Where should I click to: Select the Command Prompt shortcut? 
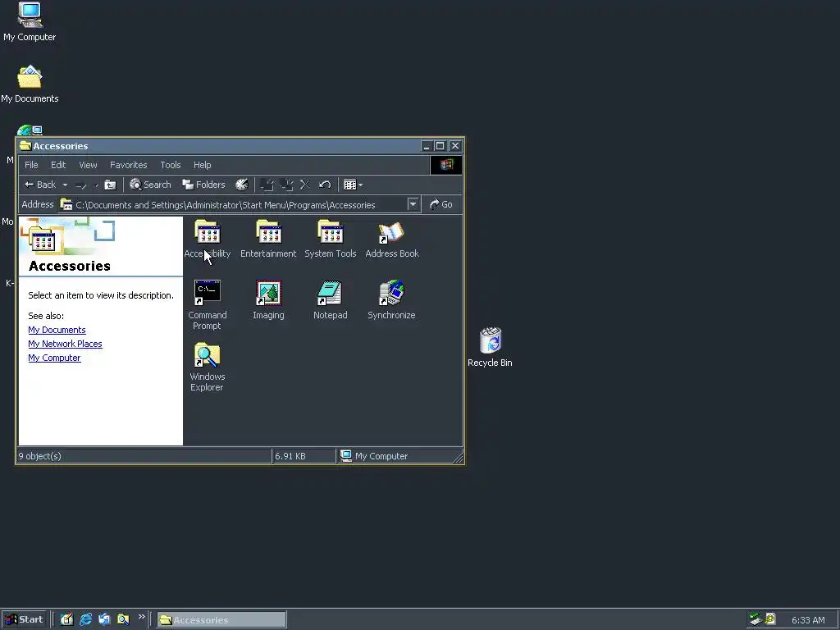pyautogui.click(x=208, y=305)
